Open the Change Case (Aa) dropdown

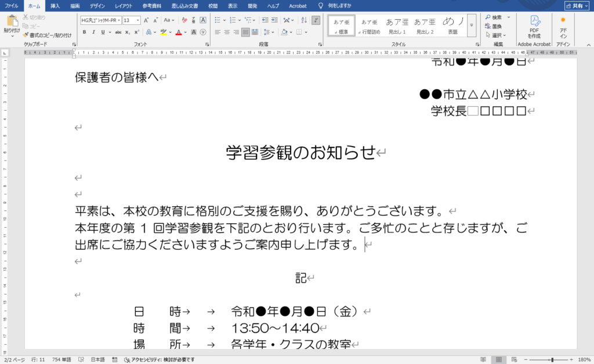(169, 20)
